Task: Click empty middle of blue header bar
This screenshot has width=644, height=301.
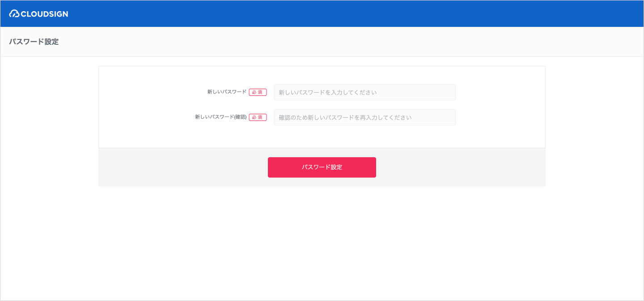Action: pyautogui.click(x=322, y=13)
